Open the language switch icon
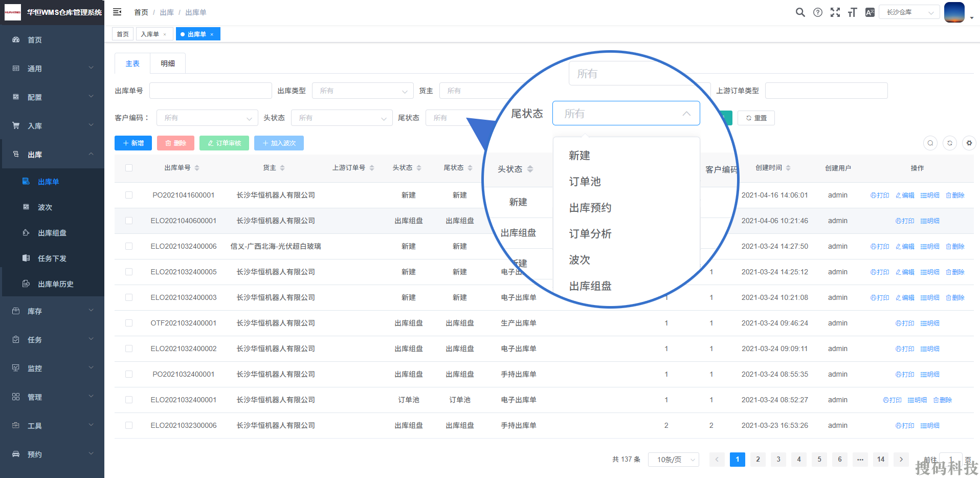Image resolution: width=980 pixels, height=478 pixels. pyautogui.click(x=870, y=12)
